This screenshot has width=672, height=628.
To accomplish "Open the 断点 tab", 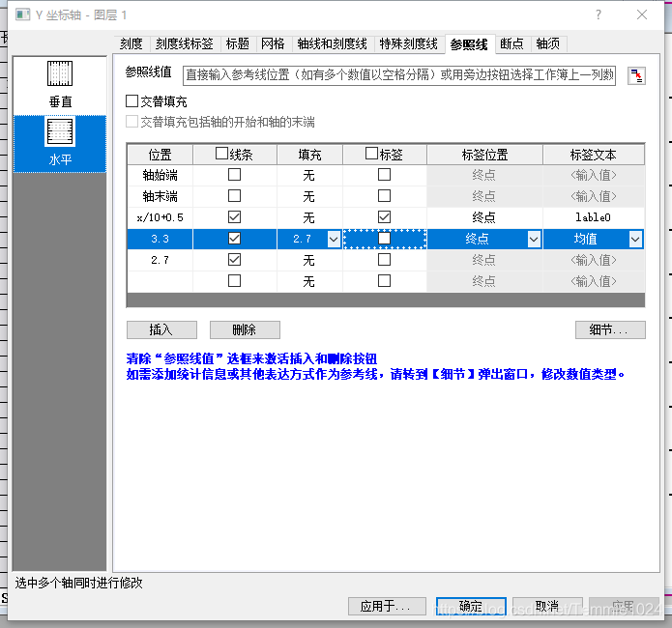I will [x=512, y=43].
